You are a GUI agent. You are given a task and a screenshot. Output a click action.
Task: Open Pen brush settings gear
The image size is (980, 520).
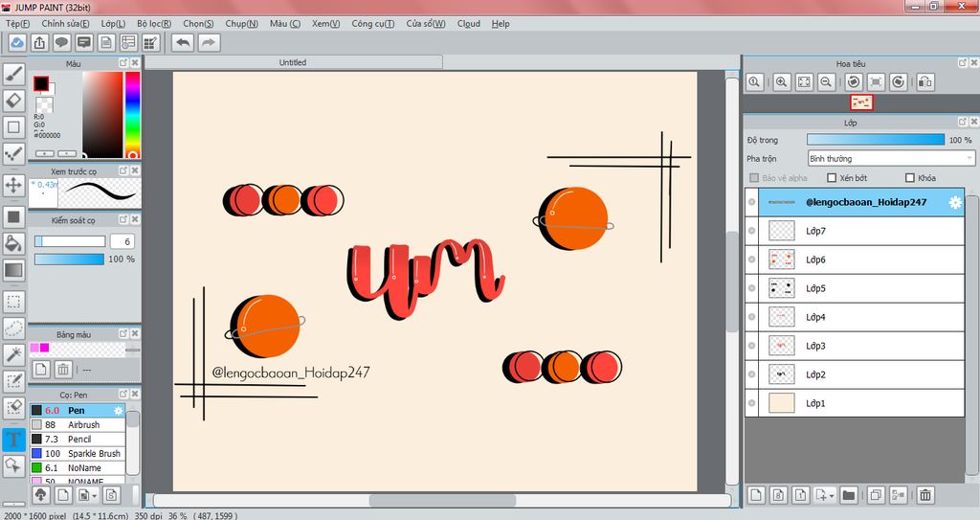tap(118, 411)
